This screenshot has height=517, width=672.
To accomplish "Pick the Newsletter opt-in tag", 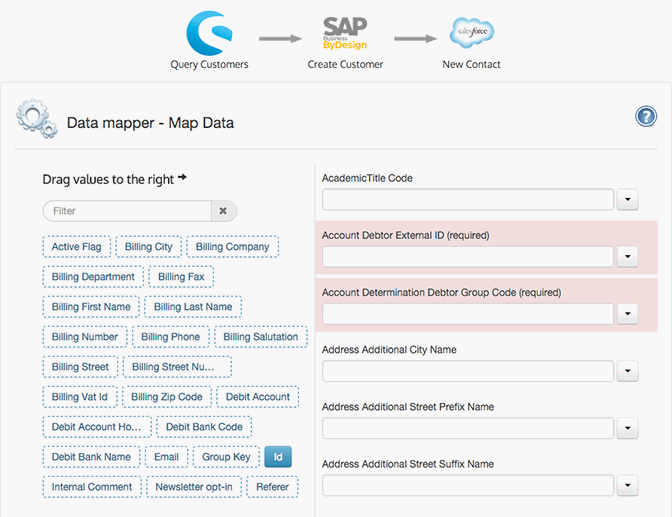I will [x=194, y=487].
